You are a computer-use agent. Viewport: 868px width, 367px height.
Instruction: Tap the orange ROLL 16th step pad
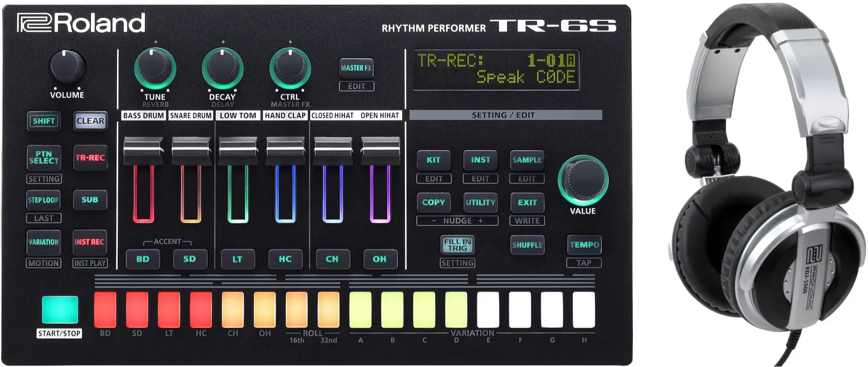(x=297, y=310)
